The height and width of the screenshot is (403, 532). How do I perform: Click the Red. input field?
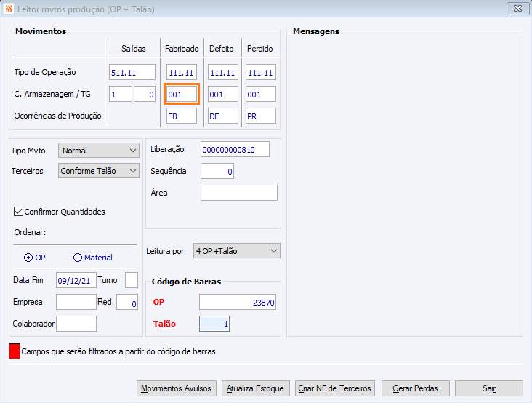[x=127, y=302]
